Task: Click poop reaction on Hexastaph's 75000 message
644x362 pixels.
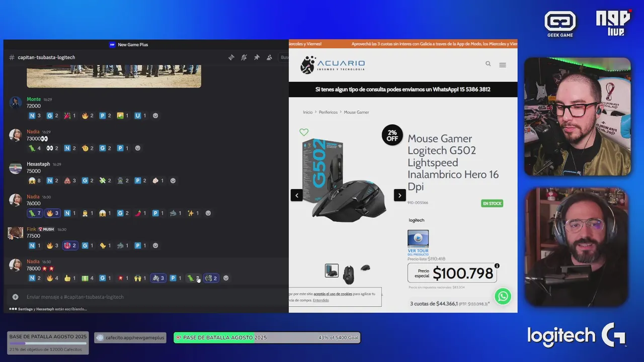Action: pos(70,180)
